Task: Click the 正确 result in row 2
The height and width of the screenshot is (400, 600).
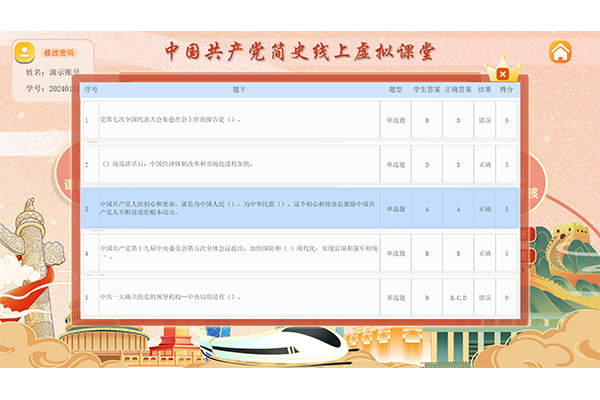Action: 484,164
